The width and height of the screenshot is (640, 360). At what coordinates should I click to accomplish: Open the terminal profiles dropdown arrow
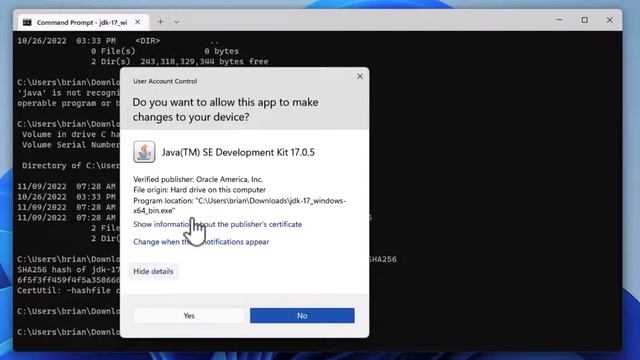tap(177, 22)
